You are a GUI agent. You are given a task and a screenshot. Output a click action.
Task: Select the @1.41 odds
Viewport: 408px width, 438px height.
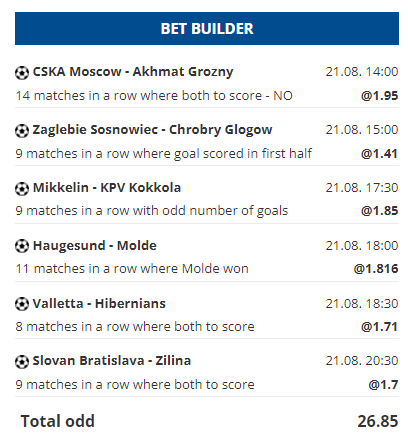tap(379, 154)
